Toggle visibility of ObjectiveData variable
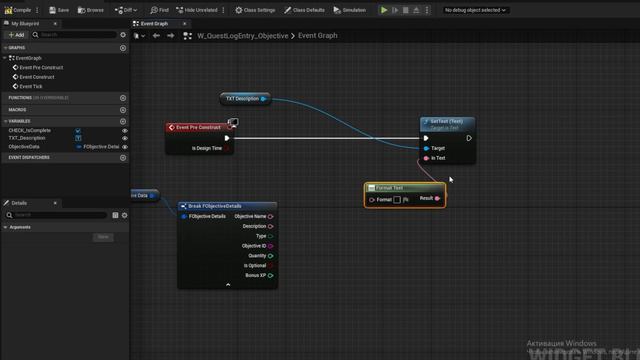This screenshot has width=640, height=360. pos(125,147)
